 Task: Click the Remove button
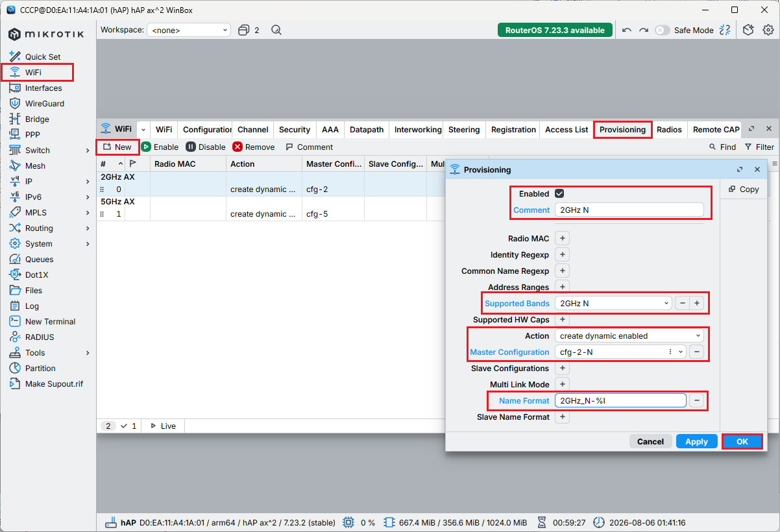click(254, 147)
